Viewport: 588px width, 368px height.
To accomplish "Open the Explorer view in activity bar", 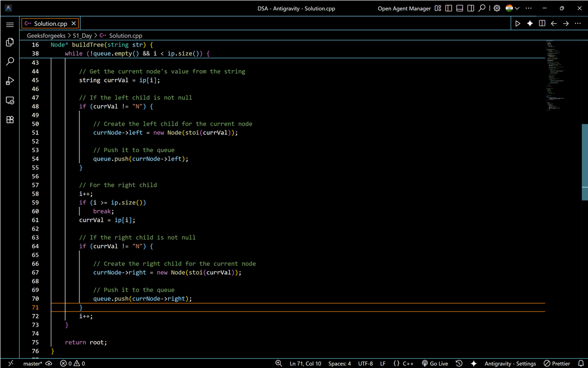I will coord(10,42).
